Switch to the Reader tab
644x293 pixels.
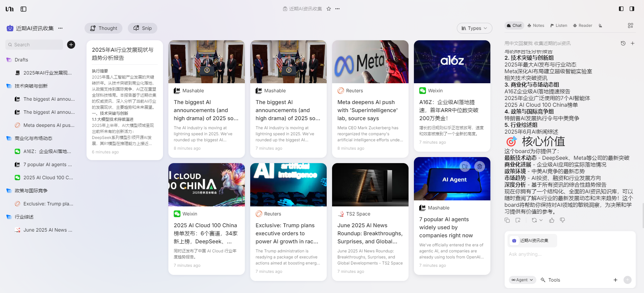pos(583,26)
